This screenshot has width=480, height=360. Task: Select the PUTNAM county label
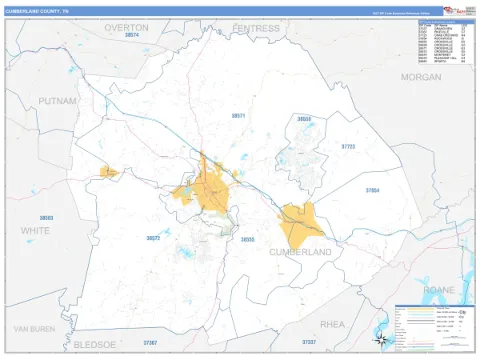coord(57,101)
